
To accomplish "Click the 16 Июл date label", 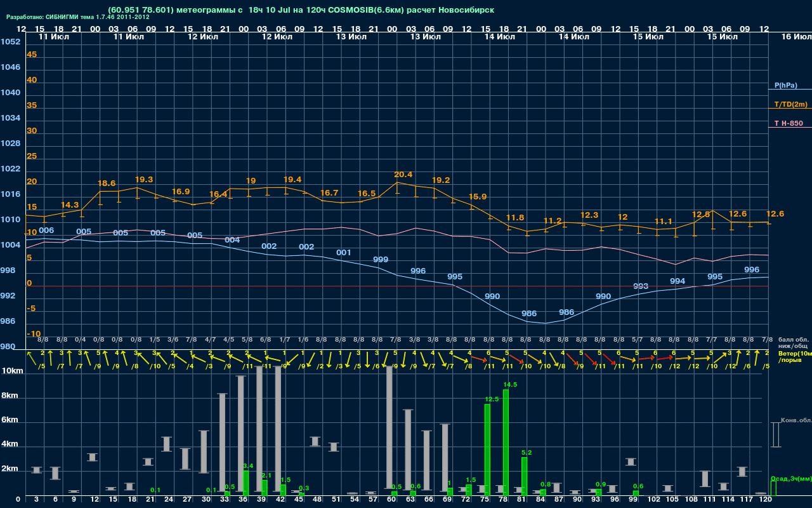I will (796, 37).
